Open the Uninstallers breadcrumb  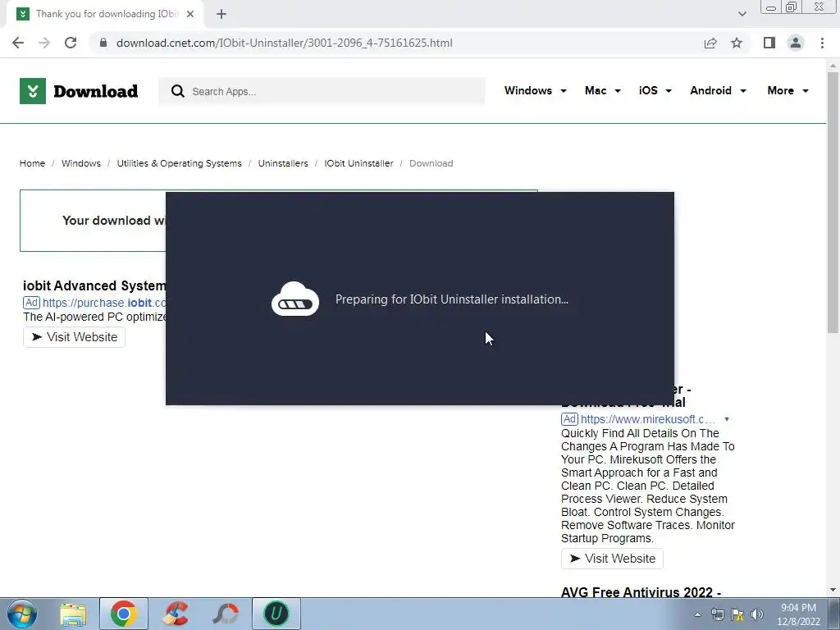(x=283, y=163)
